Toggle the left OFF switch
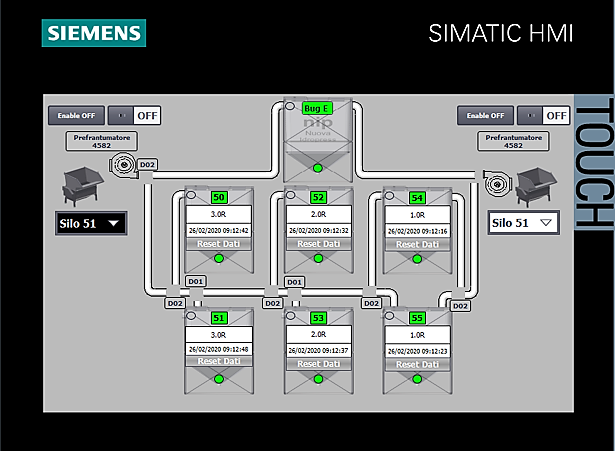Image resolution: width=615 pixels, height=451 pixels. click(x=135, y=116)
